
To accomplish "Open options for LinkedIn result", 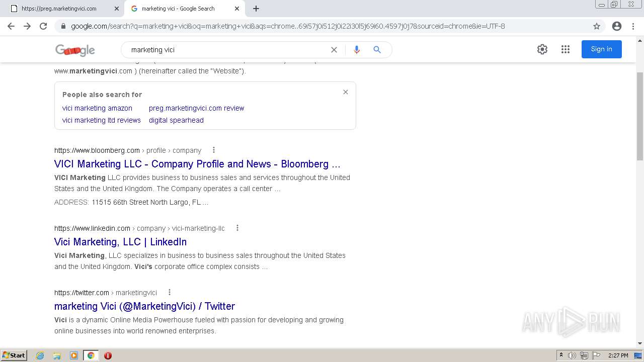I will (237, 228).
